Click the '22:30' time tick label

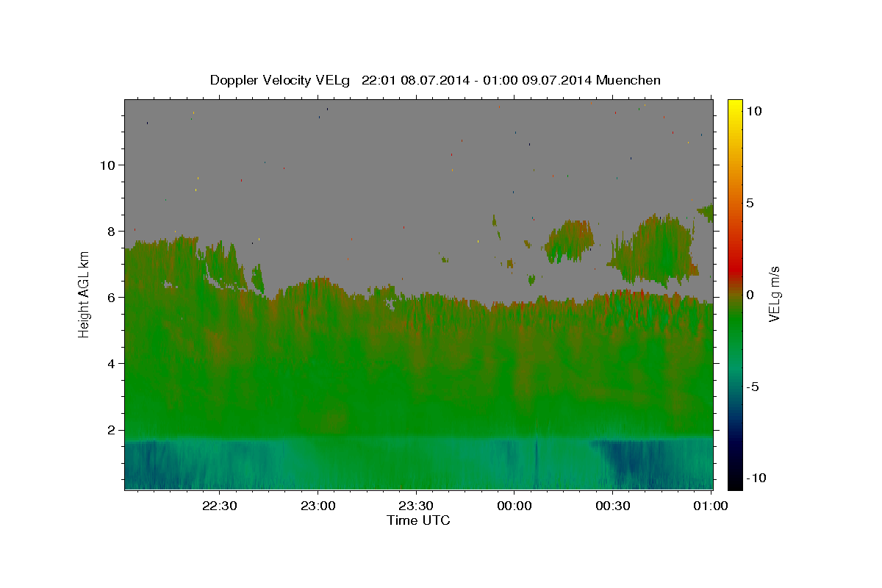[x=219, y=506]
